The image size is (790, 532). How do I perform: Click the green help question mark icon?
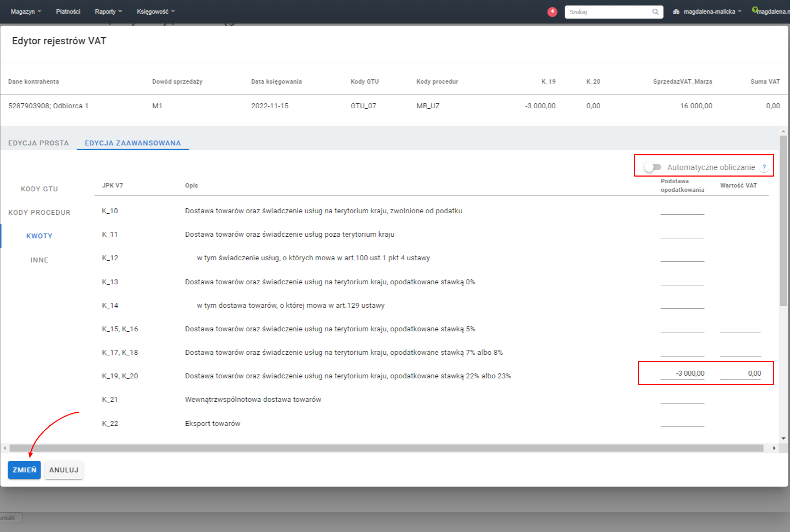pyautogui.click(x=754, y=10)
